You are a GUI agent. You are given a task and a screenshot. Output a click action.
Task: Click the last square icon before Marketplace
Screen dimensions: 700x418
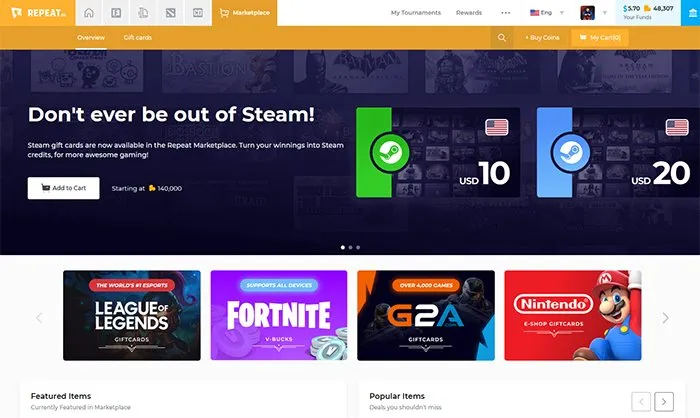click(197, 13)
